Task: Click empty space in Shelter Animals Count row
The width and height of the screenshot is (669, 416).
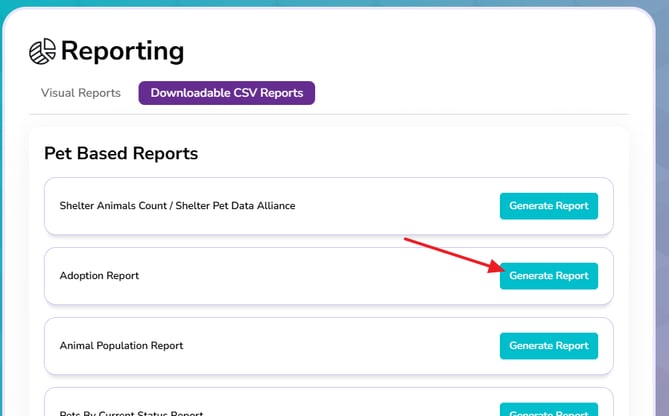Action: pos(397,206)
